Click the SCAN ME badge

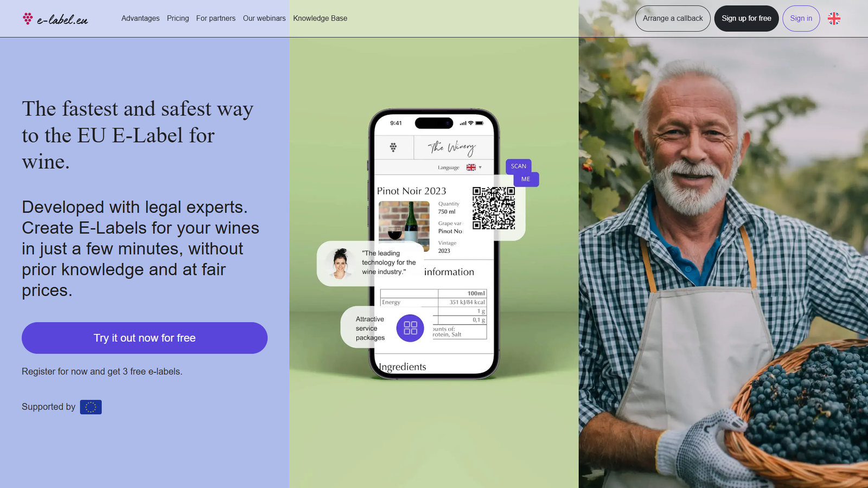click(522, 172)
